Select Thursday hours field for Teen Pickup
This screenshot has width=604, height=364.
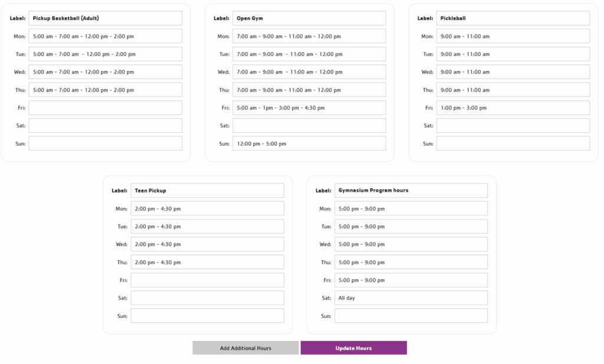click(x=207, y=262)
